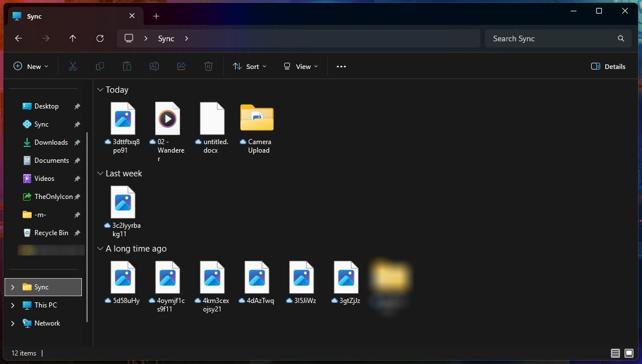Select the 3dttftxq8po91 image file
The height and width of the screenshot is (364, 642).
tap(123, 128)
